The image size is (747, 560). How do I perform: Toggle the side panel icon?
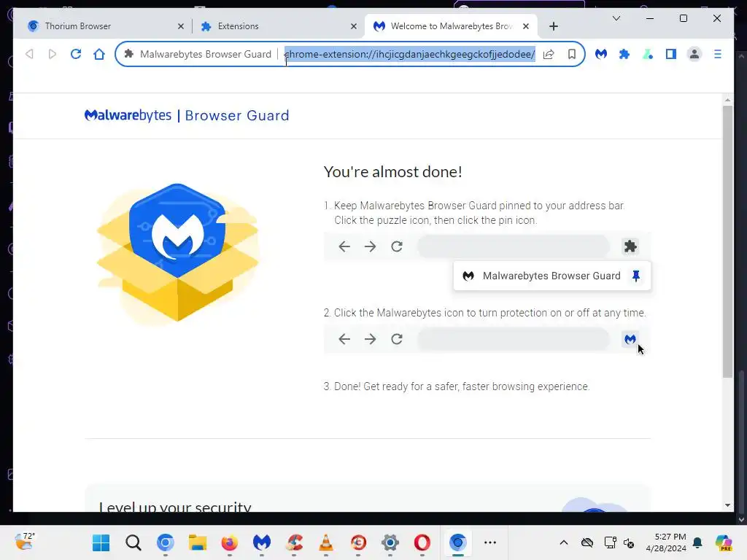[671, 54]
